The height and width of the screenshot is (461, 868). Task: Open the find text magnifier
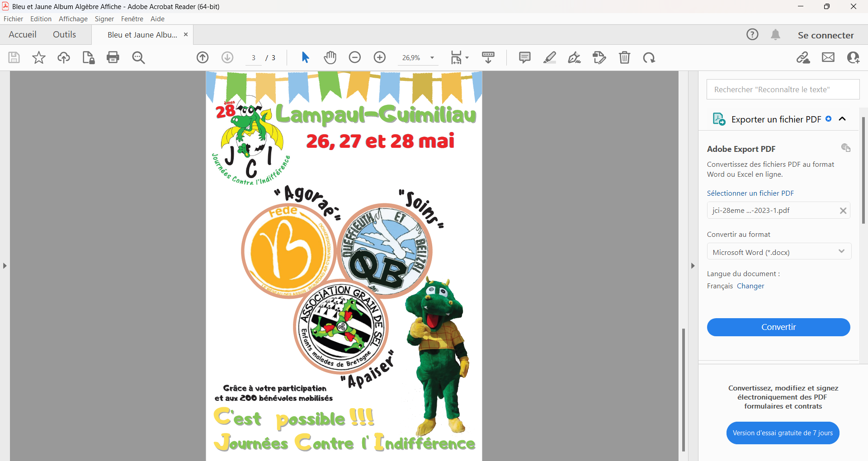pyautogui.click(x=138, y=57)
